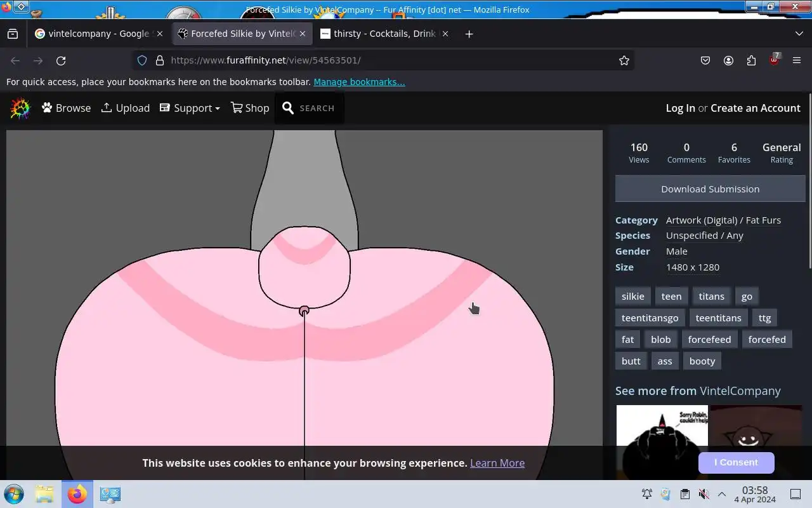Click the blob tag
Screen dimensions: 812x508
point(660,340)
